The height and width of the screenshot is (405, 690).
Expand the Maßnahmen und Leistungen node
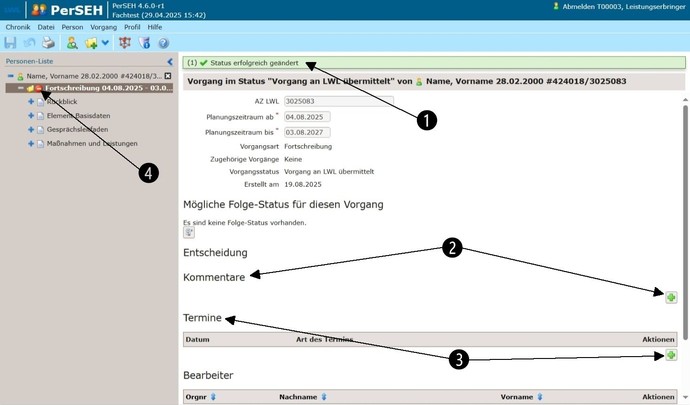[x=31, y=144]
